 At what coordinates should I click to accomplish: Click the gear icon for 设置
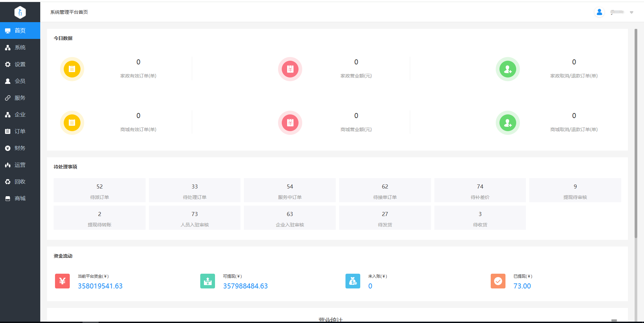click(8, 64)
